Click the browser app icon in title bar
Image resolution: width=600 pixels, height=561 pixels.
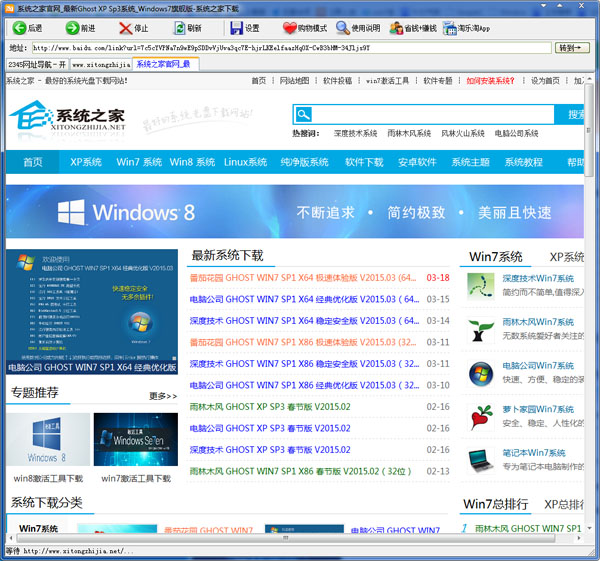click(9, 8)
